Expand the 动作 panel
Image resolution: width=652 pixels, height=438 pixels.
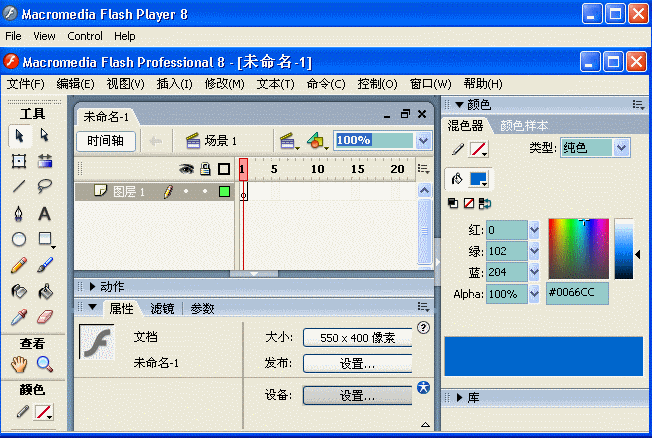coord(92,286)
